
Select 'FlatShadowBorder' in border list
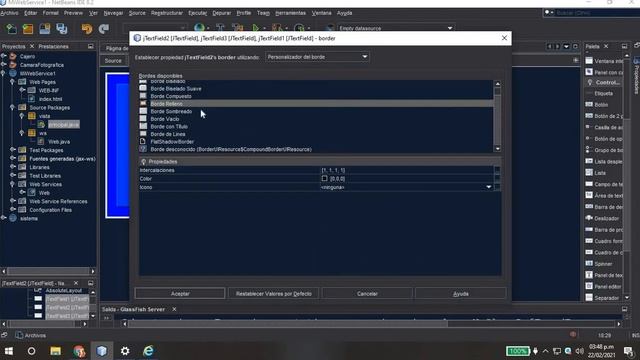tap(172, 142)
